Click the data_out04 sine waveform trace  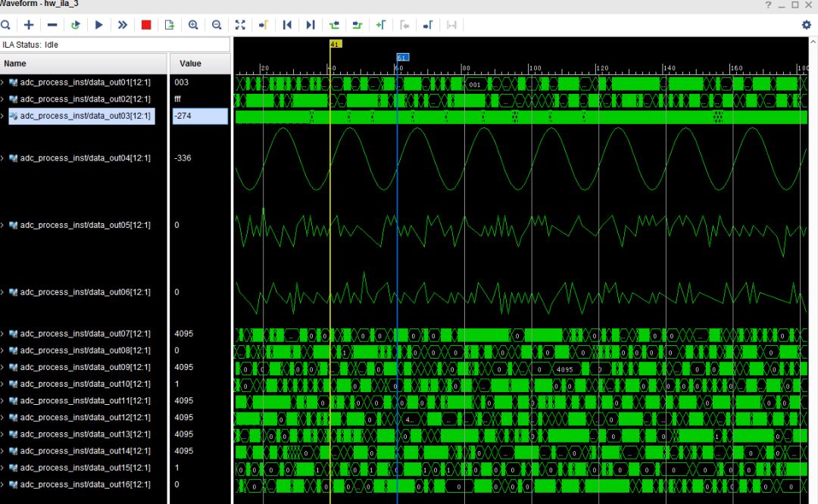coord(522,158)
